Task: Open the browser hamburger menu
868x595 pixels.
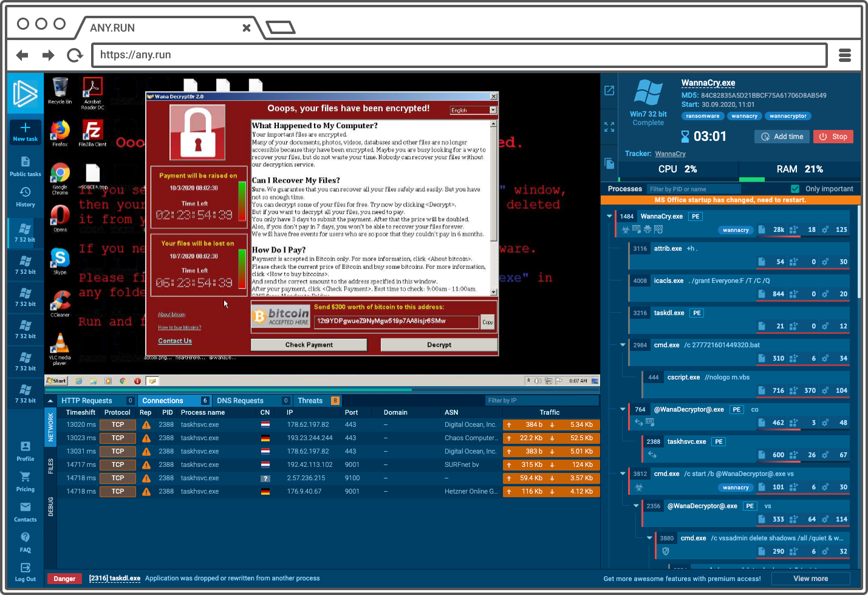Action: tap(845, 55)
